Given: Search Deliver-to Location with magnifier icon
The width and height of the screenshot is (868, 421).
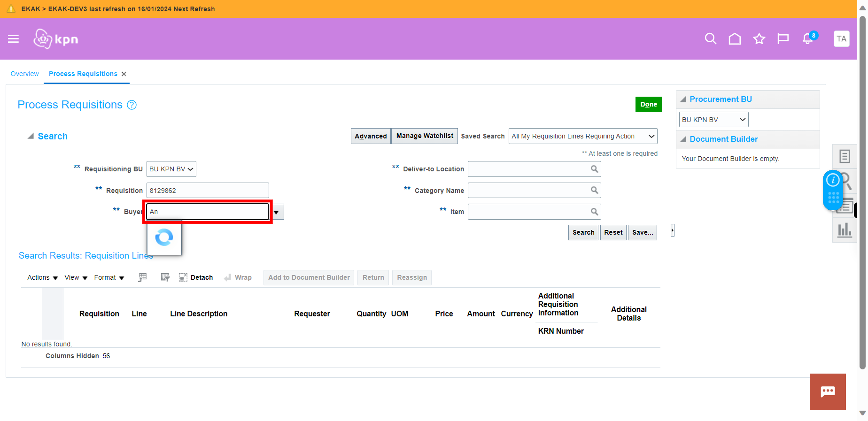Looking at the screenshot, I should point(594,169).
